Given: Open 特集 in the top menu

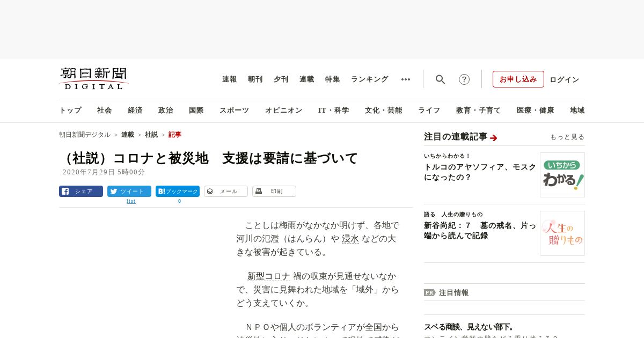Looking at the screenshot, I should [333, 79].
